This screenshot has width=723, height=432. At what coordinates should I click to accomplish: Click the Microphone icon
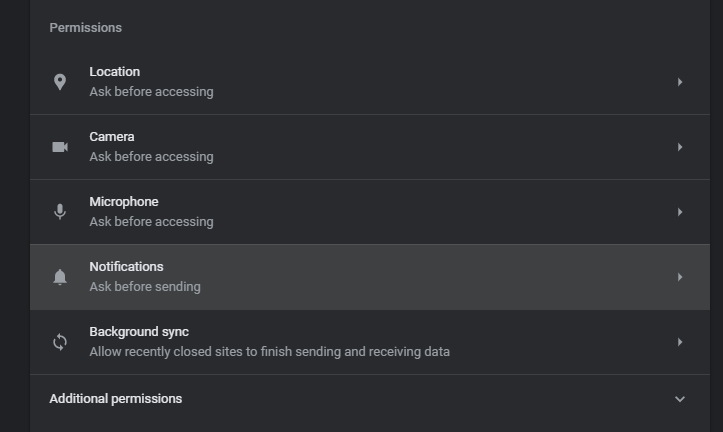coord(60,212)
